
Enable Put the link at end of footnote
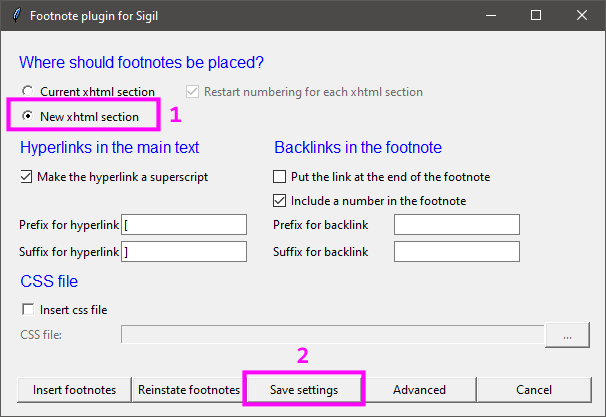[x=280, y=177]
